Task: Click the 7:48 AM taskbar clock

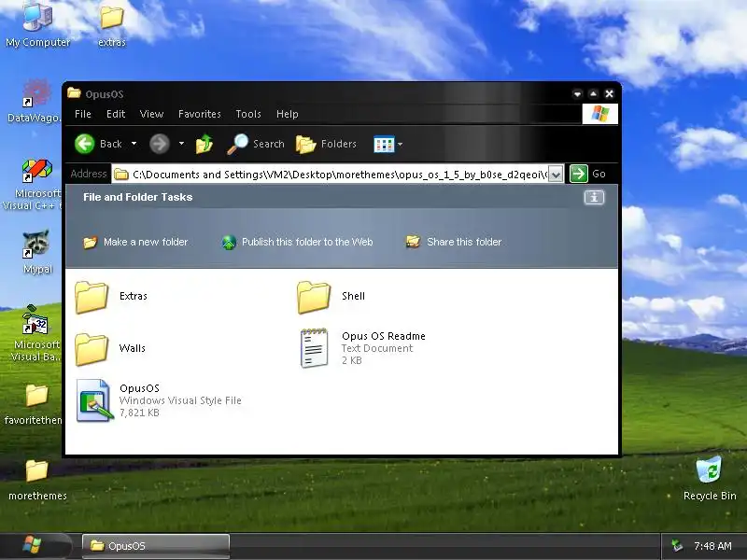Action: click(x=712, y=546)
